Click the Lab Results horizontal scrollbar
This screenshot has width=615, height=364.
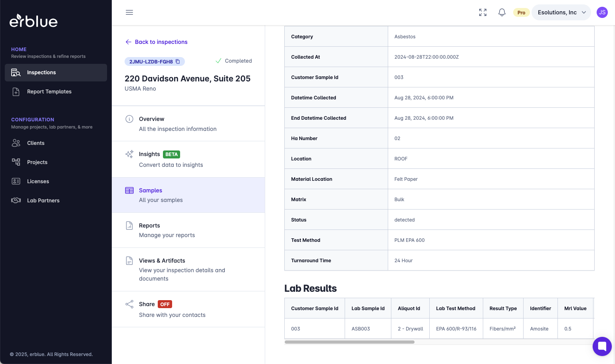(349, 342)
